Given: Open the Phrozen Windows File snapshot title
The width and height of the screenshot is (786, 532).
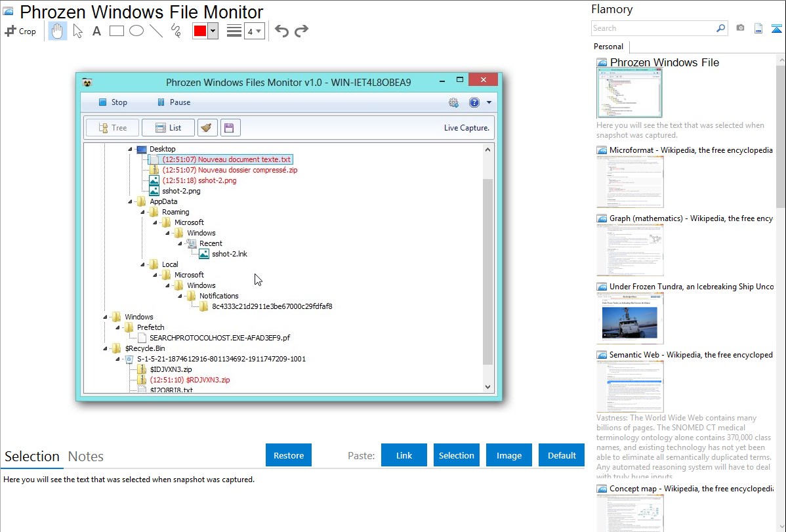Looking at the screenshot, I should pyautogui.click(x=664, y=63).
